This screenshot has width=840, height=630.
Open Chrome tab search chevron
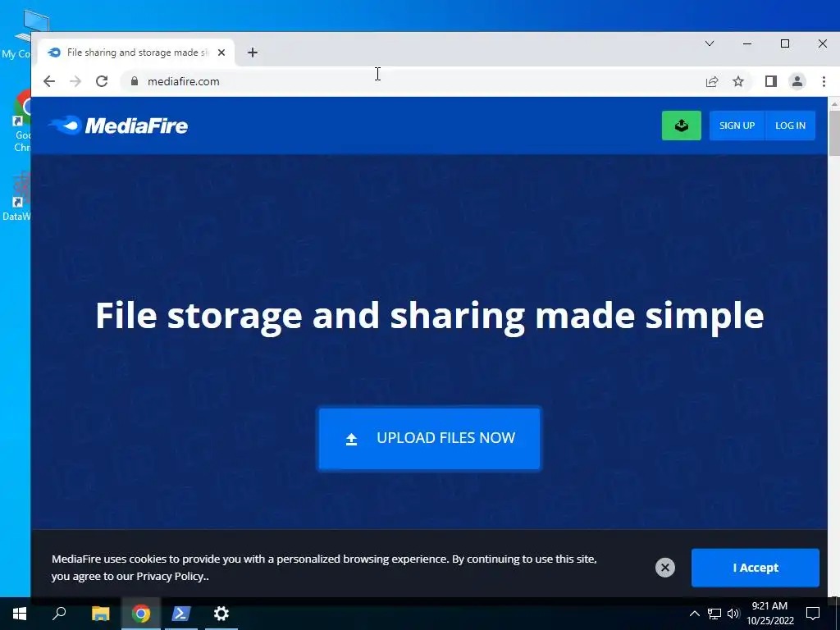(x=710, y=43)
